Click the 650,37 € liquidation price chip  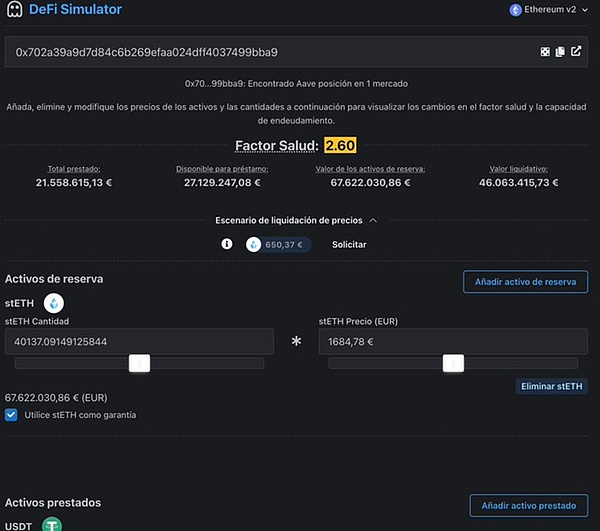click(279, 244)
